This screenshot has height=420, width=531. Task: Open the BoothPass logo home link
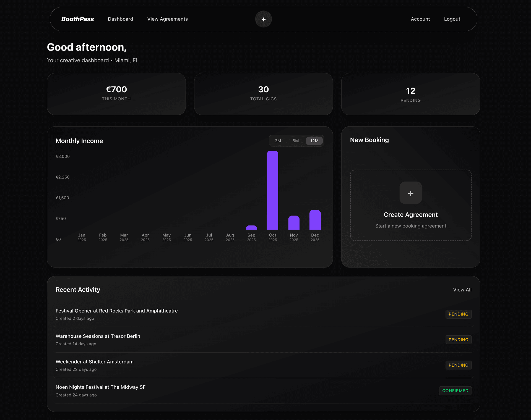pos(77,19)
